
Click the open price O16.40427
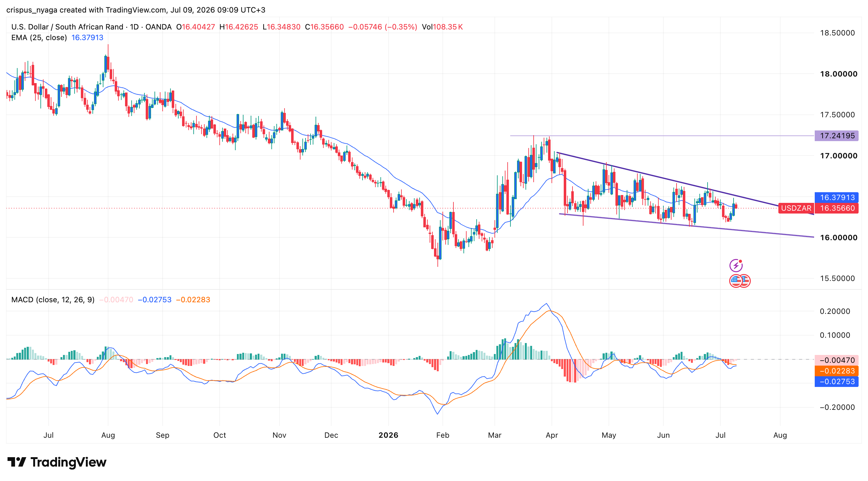196,27
